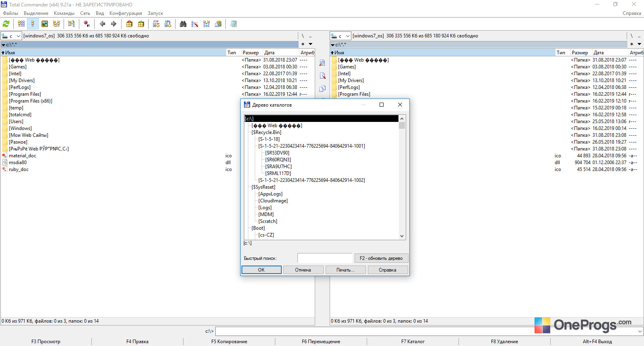Click the view file icon between panels
Screen dimensions: 644x346
pyautogui.click(x=322, y=63)
